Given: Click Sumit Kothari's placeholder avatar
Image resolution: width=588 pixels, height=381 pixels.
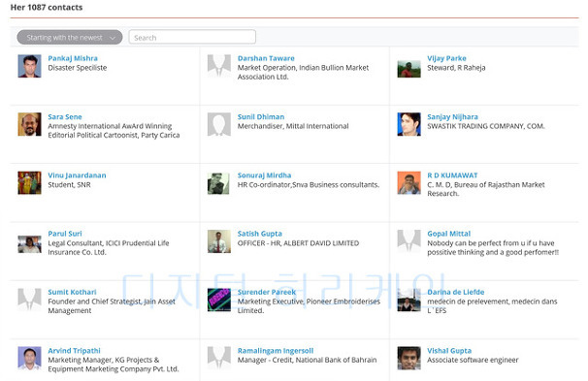Looking at the screenshot, I should [x=30, y=300].
